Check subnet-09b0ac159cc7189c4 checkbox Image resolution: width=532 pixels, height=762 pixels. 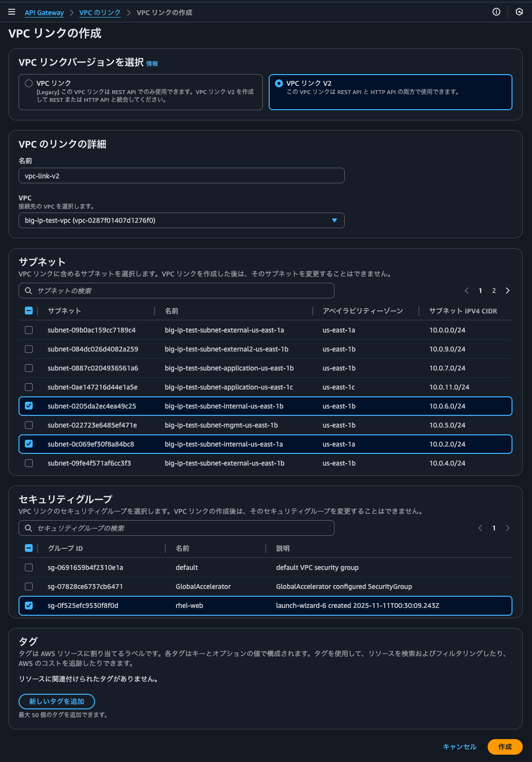click(28, 330)
